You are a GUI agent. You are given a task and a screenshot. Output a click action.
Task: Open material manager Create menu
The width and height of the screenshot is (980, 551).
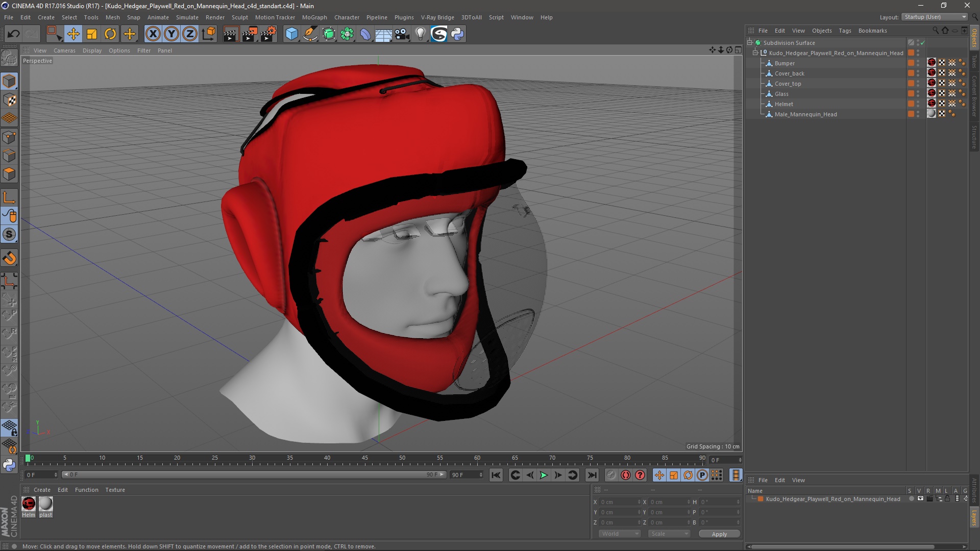[x=42, y=490]
